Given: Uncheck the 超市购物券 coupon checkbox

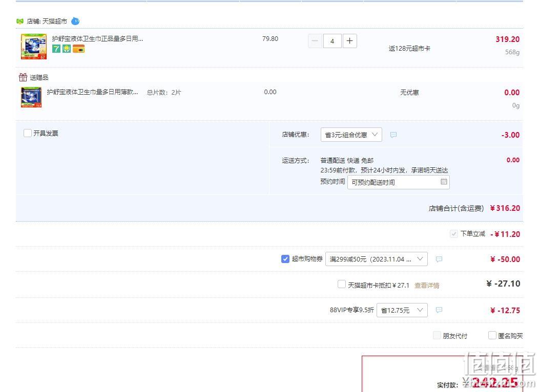Looking at the screenshot, I should coord(285,259).
